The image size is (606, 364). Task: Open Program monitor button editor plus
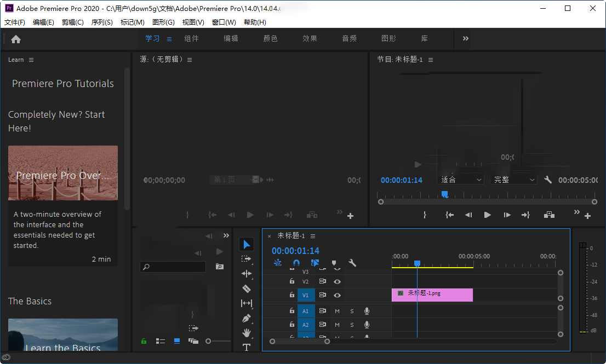pos(587,216)
